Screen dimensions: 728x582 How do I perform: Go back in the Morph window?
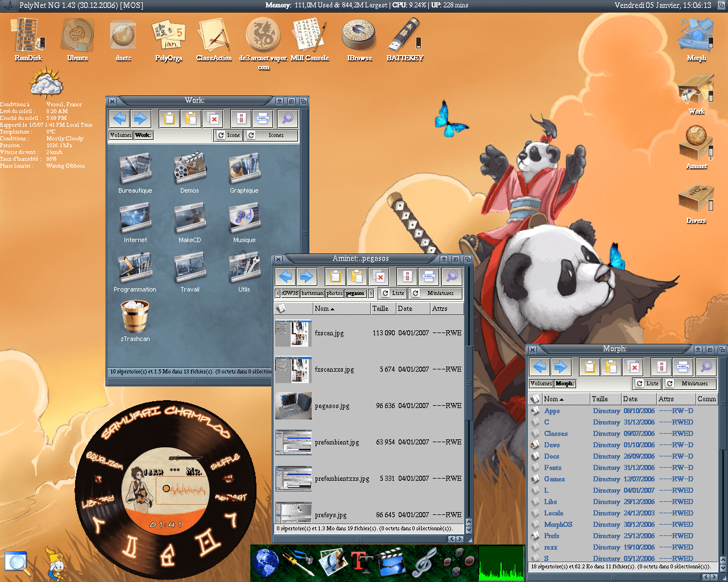(x=540, y=367)
